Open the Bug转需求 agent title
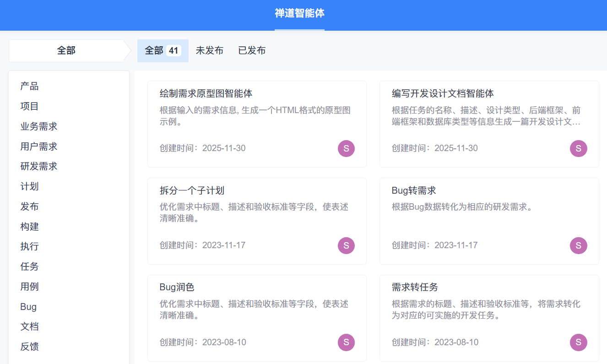The height and width of the screenshot is (364, 607). (414, 190)
